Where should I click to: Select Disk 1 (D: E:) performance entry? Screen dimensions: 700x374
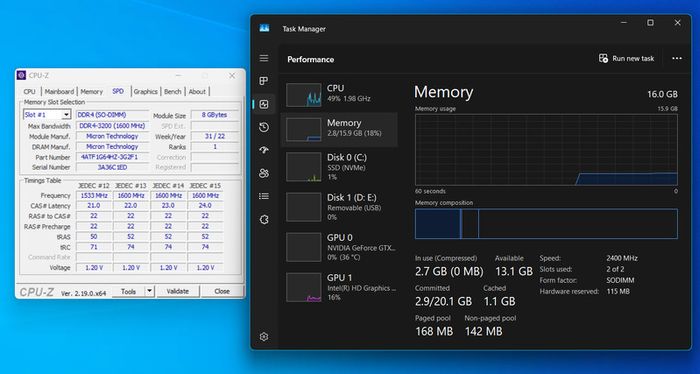click(x=339, y=207)
